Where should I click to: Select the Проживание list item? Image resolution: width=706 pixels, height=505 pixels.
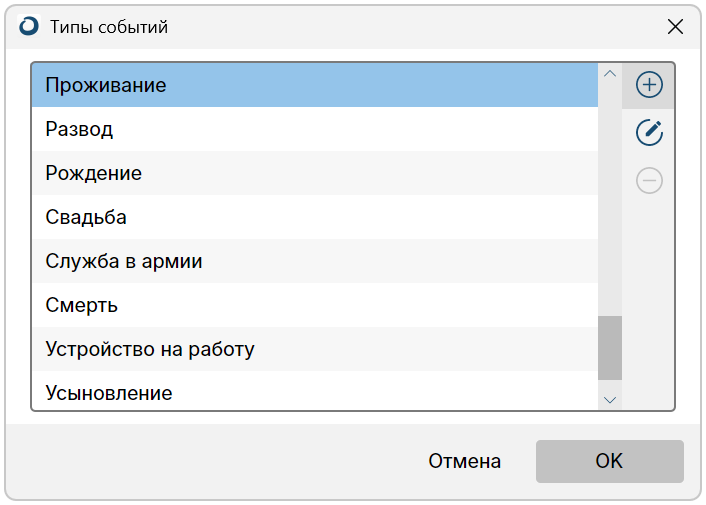click(x=315, y=85)
